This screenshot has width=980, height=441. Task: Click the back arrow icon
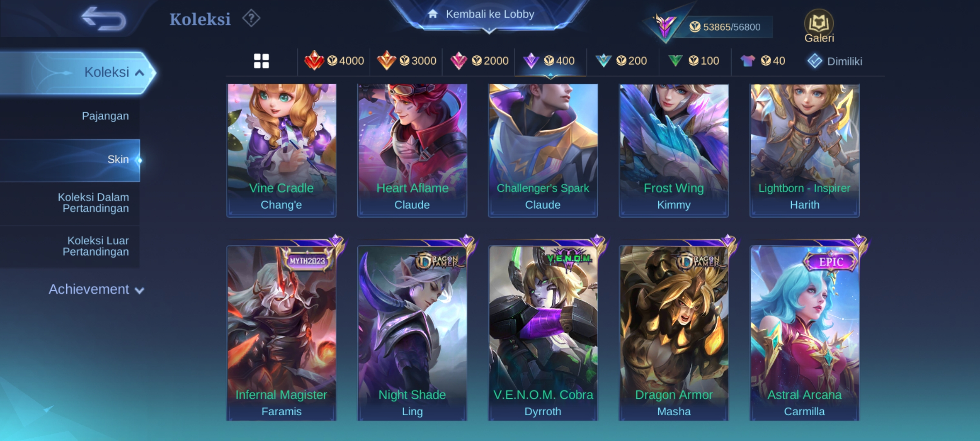pyautogui.click(x=104, y=19)
